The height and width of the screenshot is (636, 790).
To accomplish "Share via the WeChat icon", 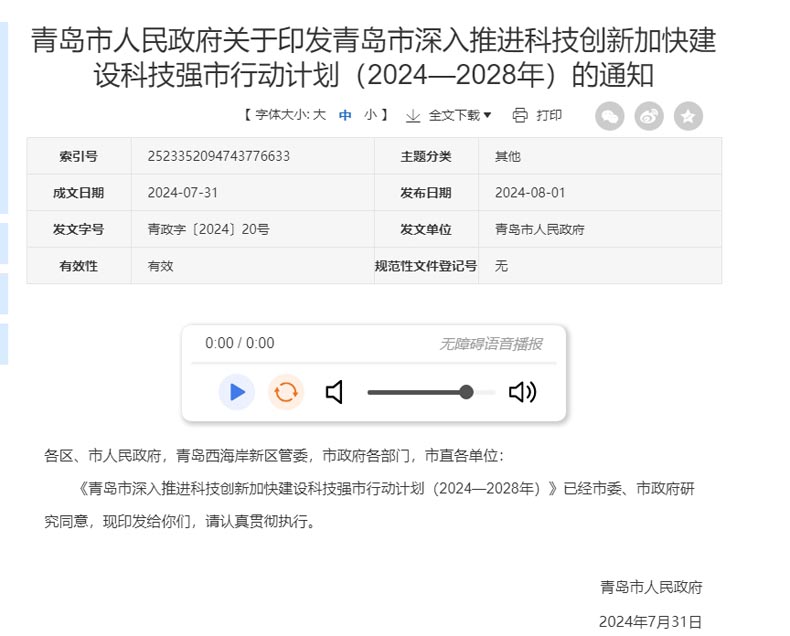I will point(610,116).
